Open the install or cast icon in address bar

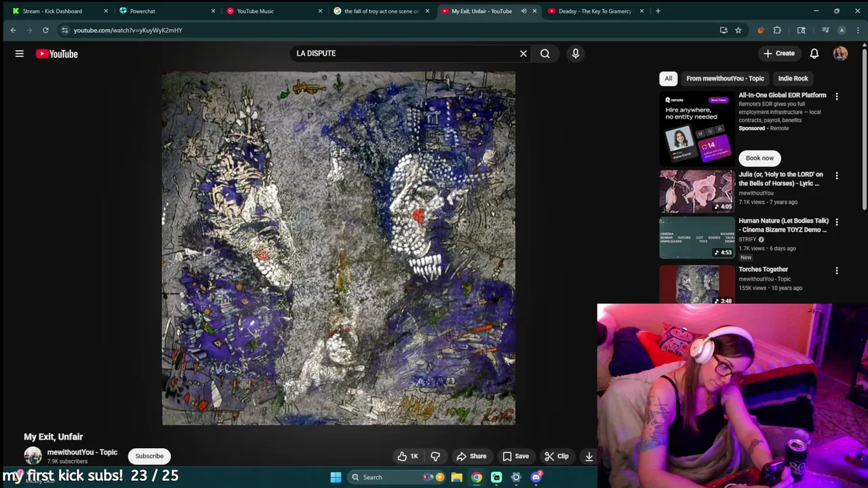[724, 30]
